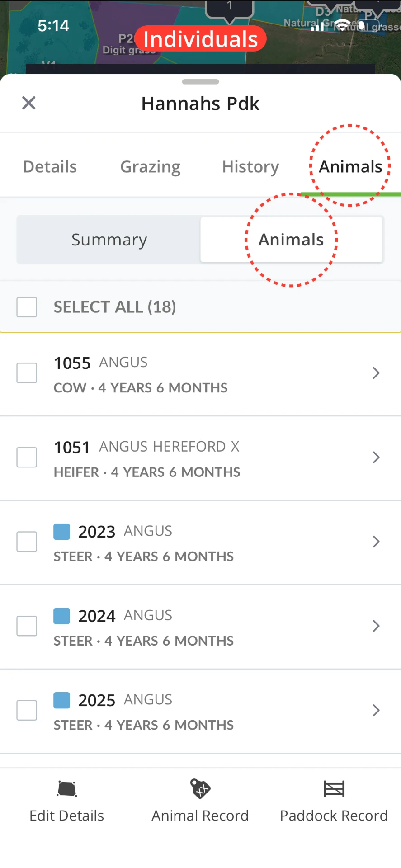
Task: Expand steer 2025 details chevron
Action: (376, 710)
